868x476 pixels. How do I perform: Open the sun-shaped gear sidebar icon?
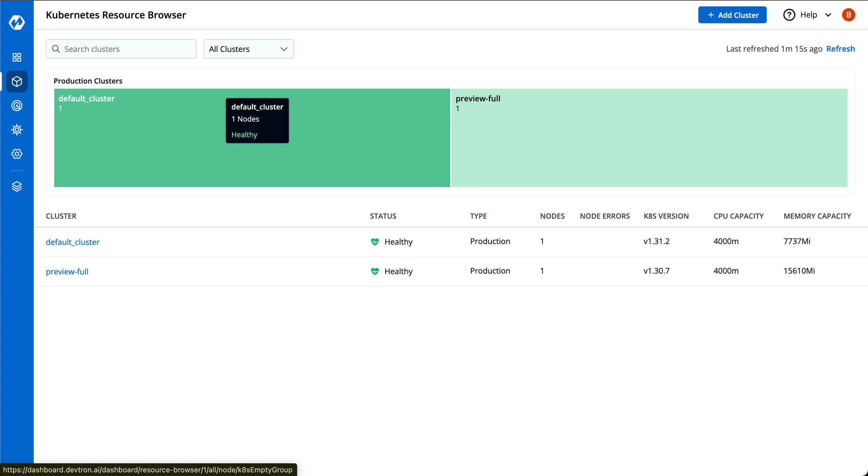point(17,129)
